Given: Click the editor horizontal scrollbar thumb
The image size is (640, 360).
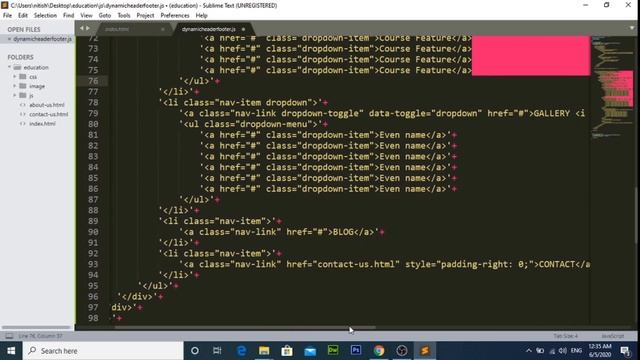Looking at the screenshot, I should tap(245, 327).
